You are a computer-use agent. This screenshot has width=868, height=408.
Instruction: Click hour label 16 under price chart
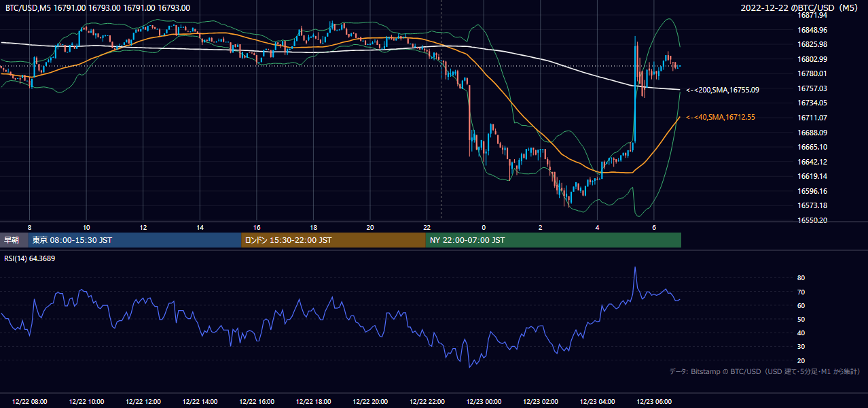pos(257,227)
